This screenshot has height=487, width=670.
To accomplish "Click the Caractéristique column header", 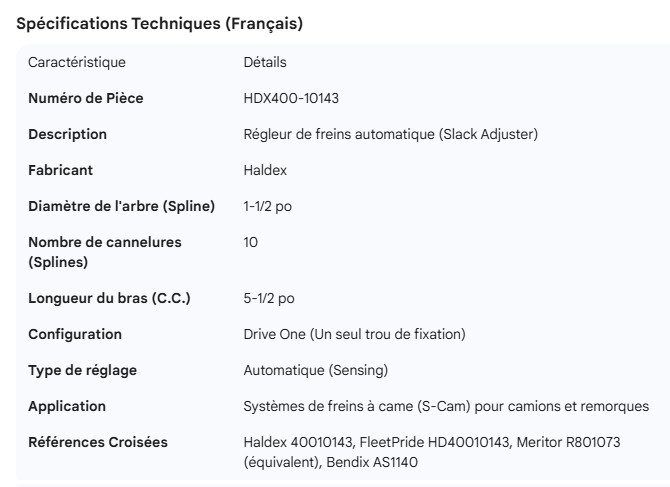I will coord(77,63).
